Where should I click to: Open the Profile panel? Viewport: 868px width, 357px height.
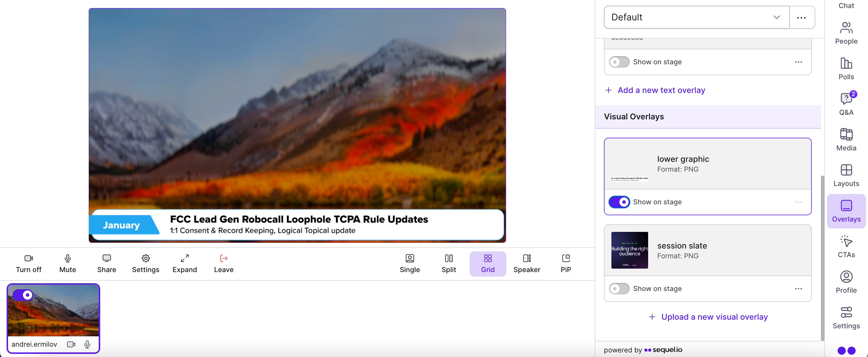(846, 282)
